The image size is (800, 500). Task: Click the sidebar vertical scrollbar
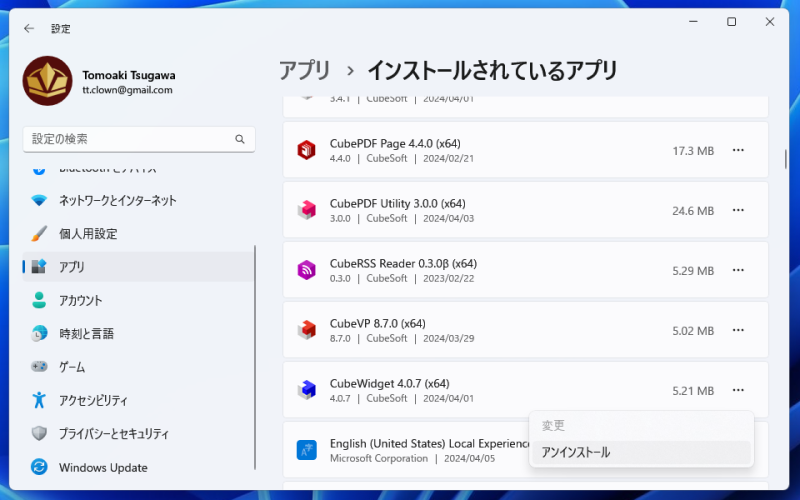point(255,357)
